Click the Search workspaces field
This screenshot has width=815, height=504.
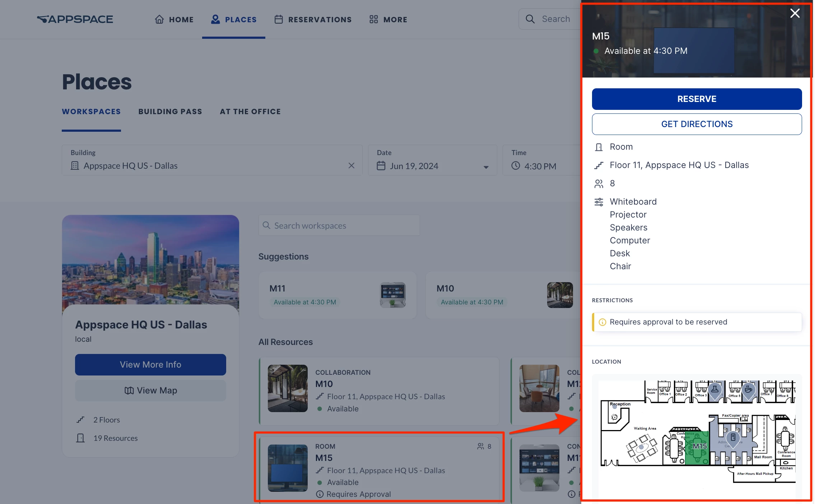pos(339,225)
